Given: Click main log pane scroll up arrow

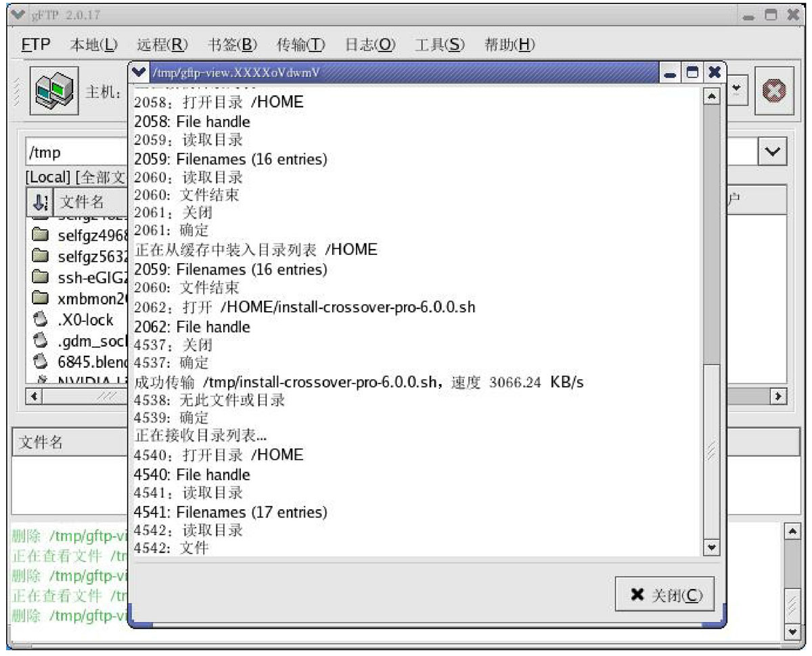Looking at the screenshot, I should click(793, 532).
